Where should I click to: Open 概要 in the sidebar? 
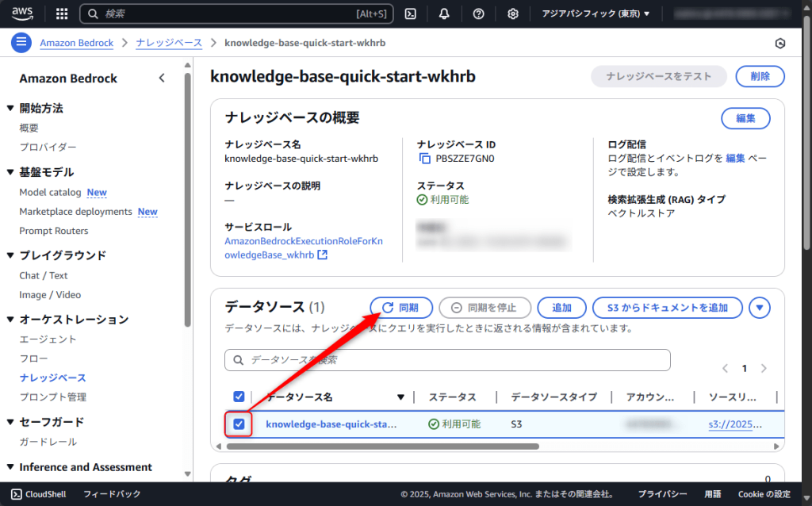(29, 128)
